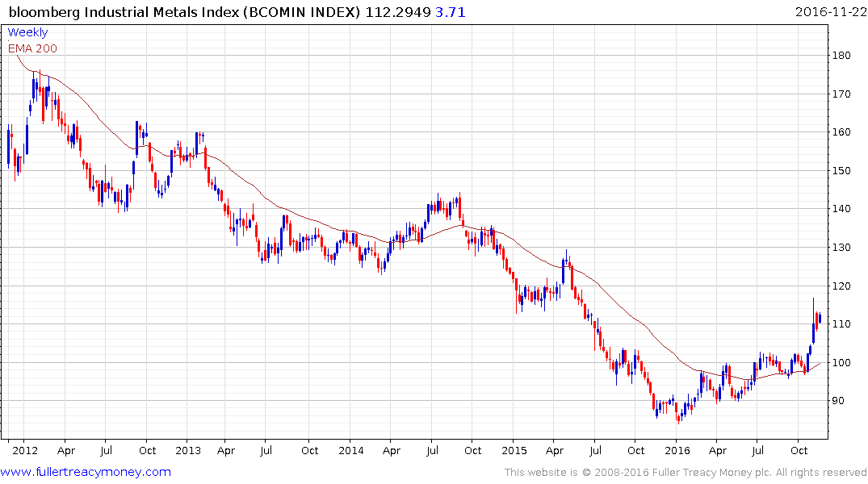Viewport: 868px width, 484px height.
Task: Click the 160 price axis label
Action: pos(841,132)
